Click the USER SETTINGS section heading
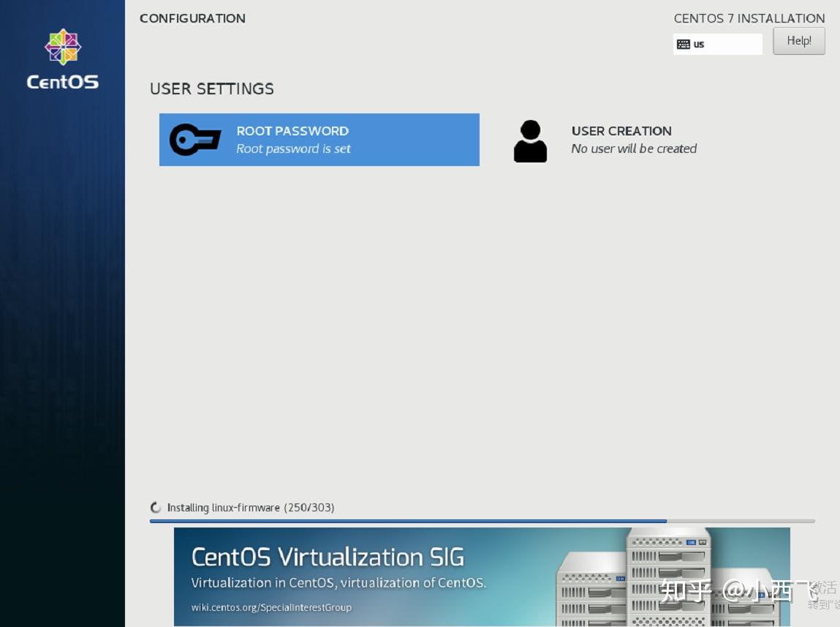Screen dimensions: 840x627 pyautogui.click(x=211, y=89)
